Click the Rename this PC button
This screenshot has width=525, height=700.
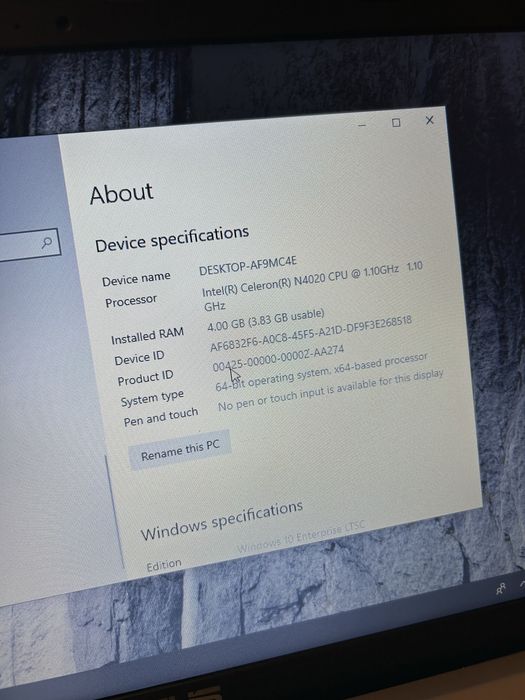pos(180,451)
